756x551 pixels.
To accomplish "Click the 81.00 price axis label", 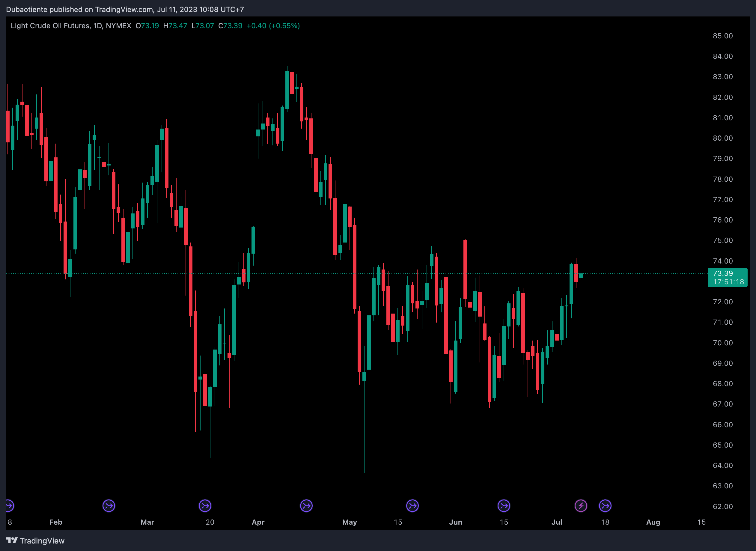I will pyautogui.click(x=723, y=118).
